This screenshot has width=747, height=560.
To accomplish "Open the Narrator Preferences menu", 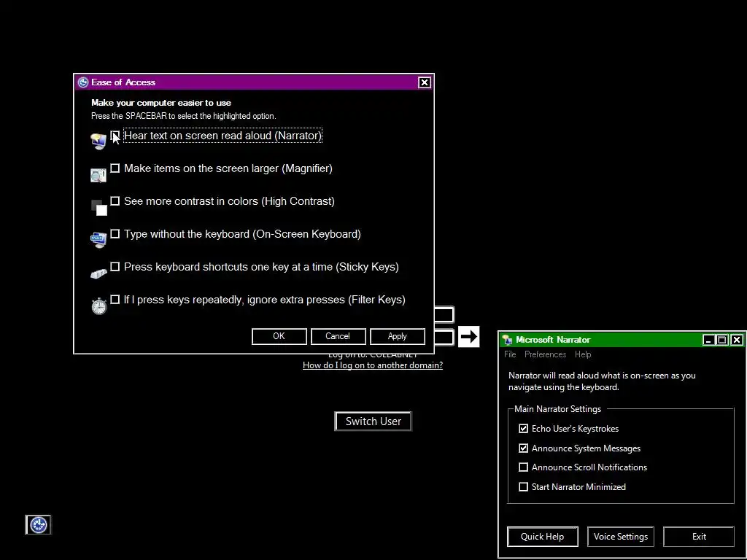I will coord(545,354).
